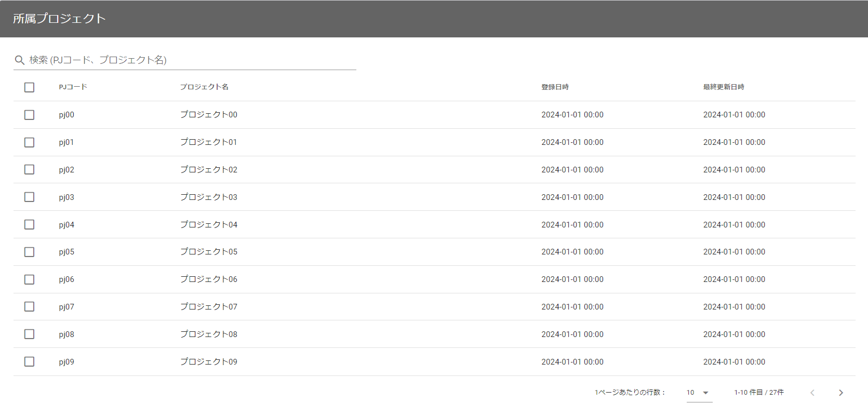Click the dropdown arrow beside 10
The image size is (868, 417).
pyautogui.click(x=705, y=393)
